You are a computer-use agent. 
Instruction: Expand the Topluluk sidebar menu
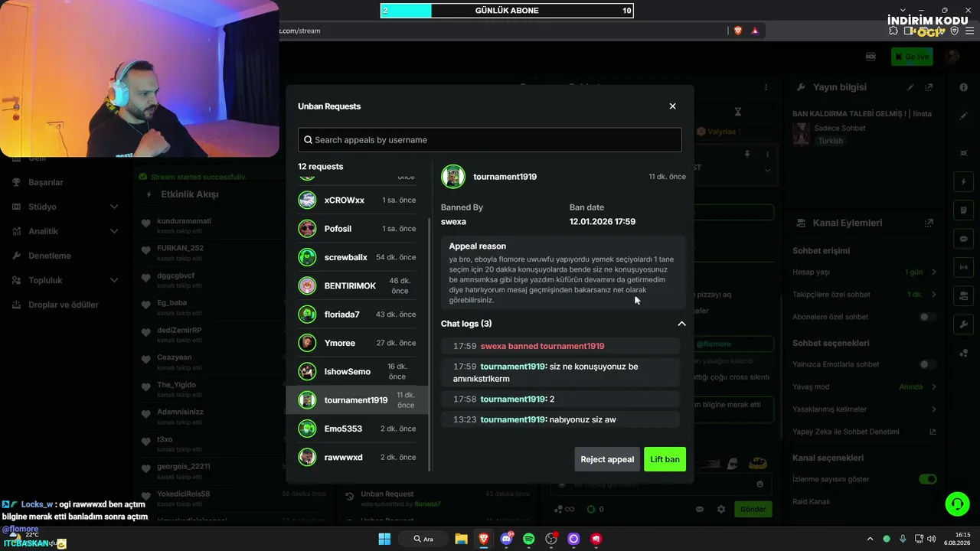click(x=114, y=280)
